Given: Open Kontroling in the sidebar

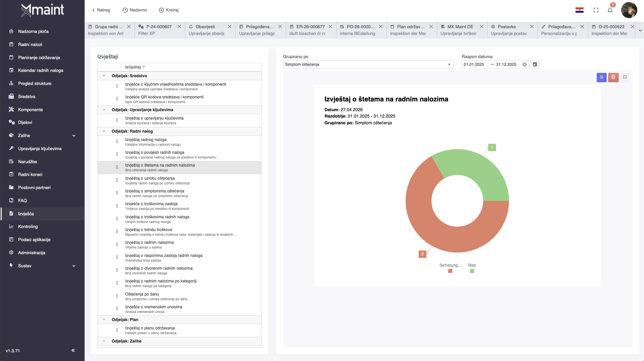Looking at the screenshot, I should (x=28, y=227).
